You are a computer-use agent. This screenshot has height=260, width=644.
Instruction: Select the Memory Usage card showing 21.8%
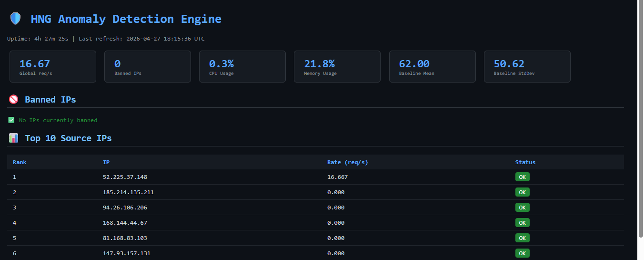coord(337,67)
